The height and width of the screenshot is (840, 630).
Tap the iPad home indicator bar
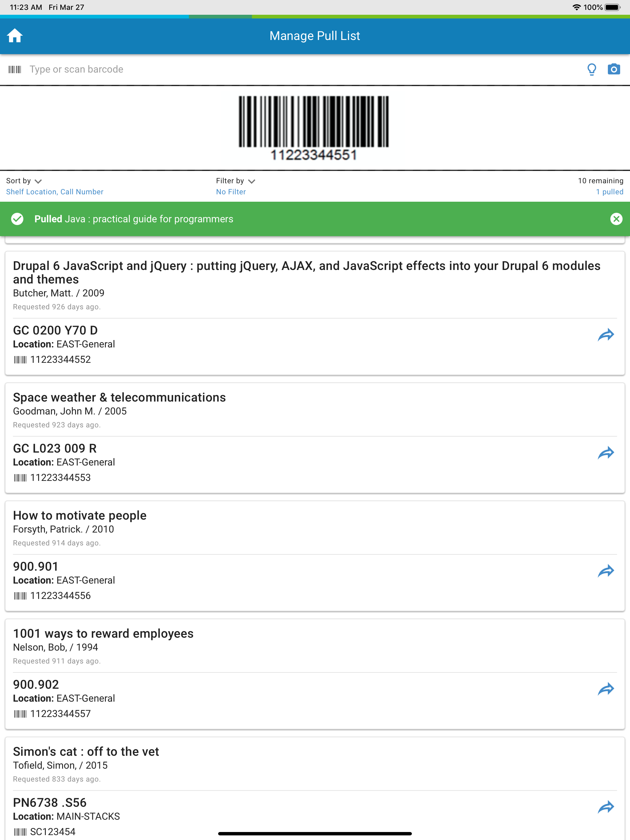(315, 834)
